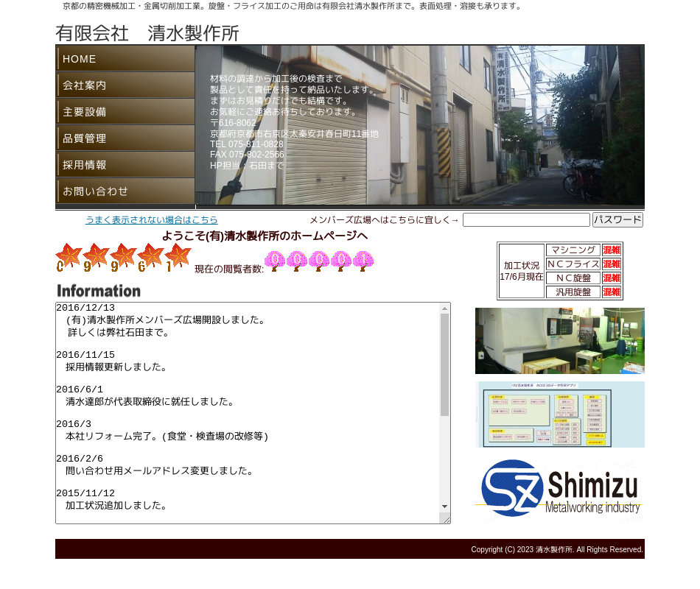Click the Shimizu Metalworking industry logo
Screen dimensions: 700x589
(x=559, y=490)
